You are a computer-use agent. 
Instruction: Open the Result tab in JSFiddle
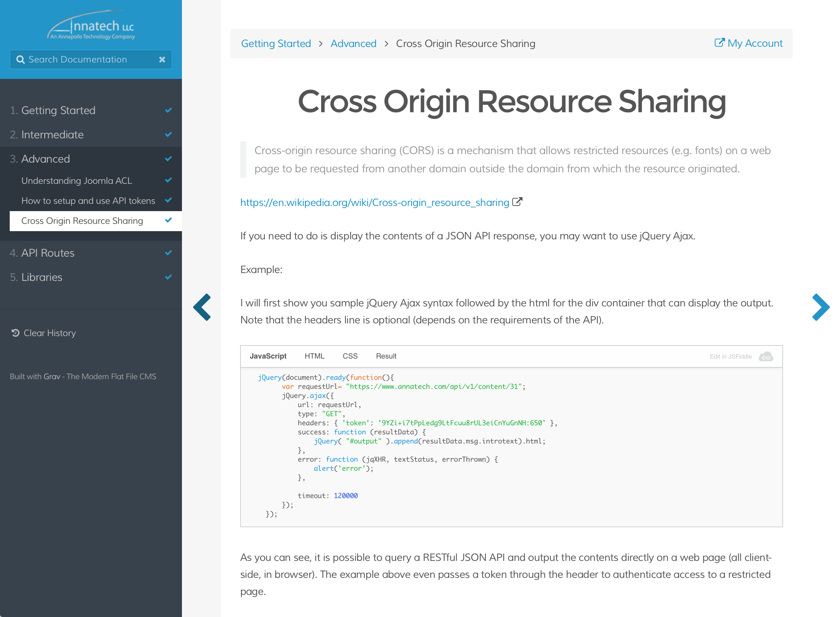click(x=386, y=356)
